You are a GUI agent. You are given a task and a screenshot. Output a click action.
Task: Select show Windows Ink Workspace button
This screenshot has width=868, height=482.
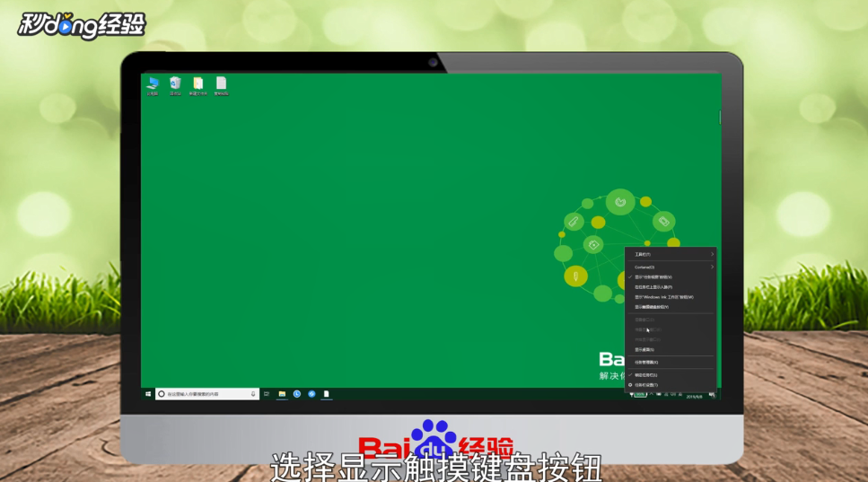click(671, 297)
